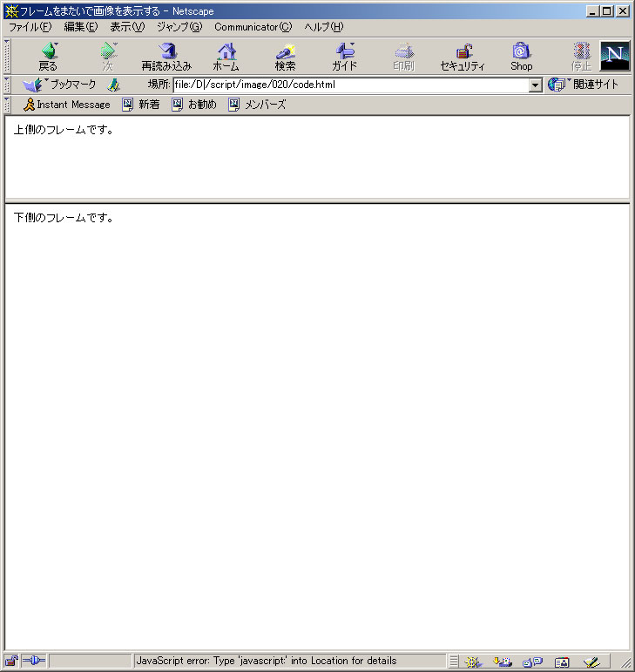
Task: Go to Home (ホーム)
Action: [226, 57]
